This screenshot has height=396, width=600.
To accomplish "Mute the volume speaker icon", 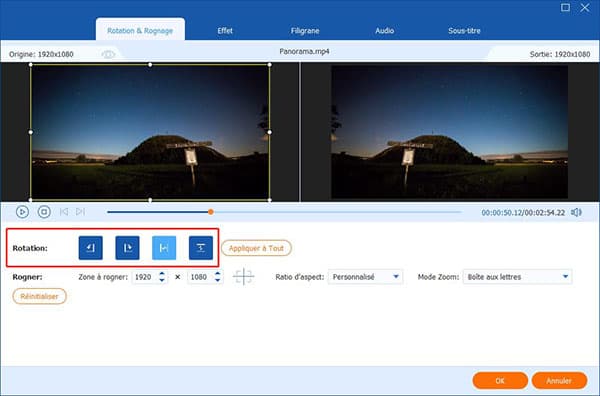I will 576,212.
